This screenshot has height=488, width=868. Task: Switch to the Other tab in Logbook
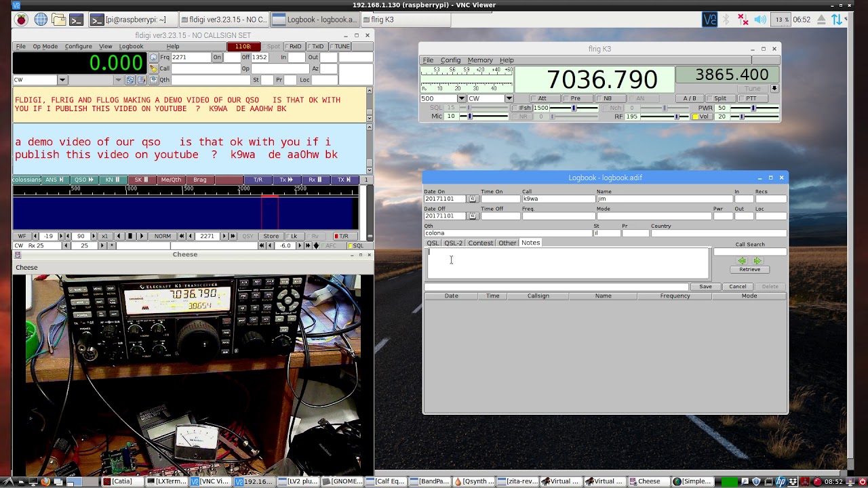tap(507, 243)
